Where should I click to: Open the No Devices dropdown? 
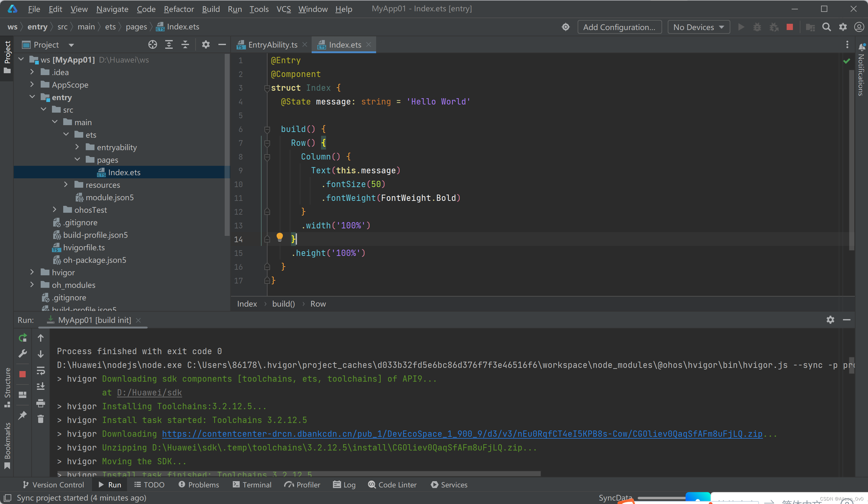coord(698,27)
